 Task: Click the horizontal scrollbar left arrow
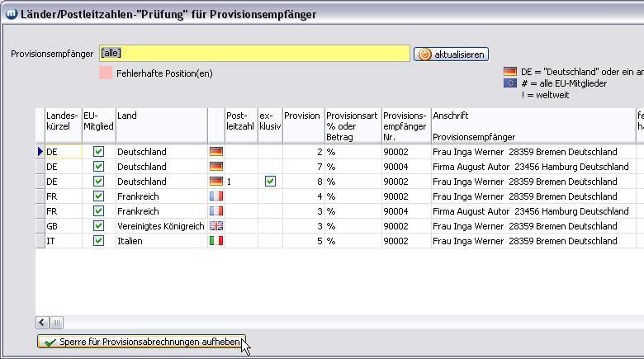(42, 323)
